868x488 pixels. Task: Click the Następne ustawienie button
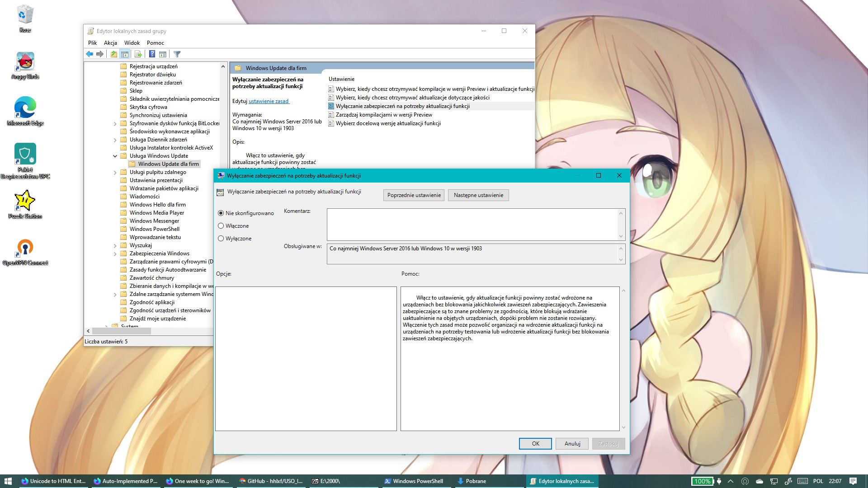pyautogui.click(x=478, y=195)
